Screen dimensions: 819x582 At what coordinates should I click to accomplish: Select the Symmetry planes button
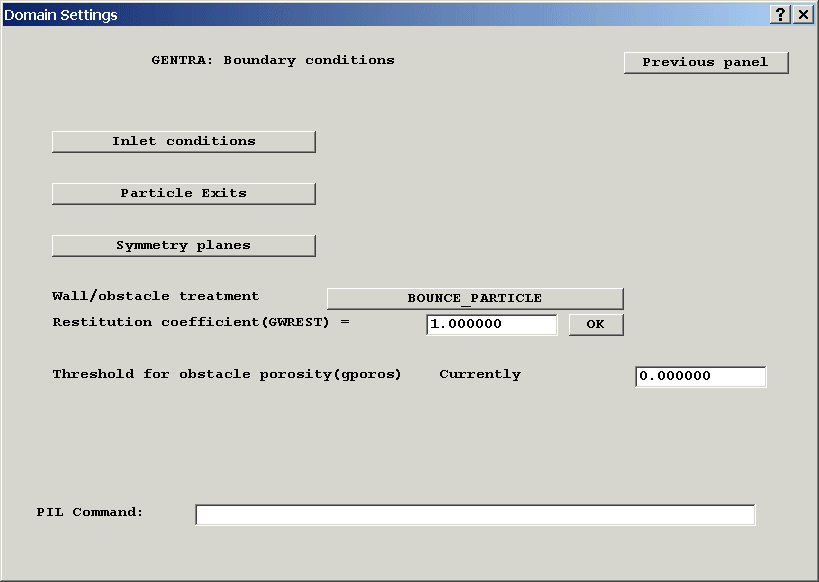183,245
